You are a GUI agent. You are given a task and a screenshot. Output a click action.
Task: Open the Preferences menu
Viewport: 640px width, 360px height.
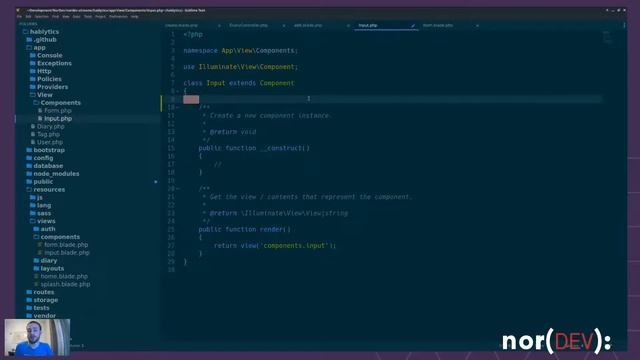tap(118, 17)
